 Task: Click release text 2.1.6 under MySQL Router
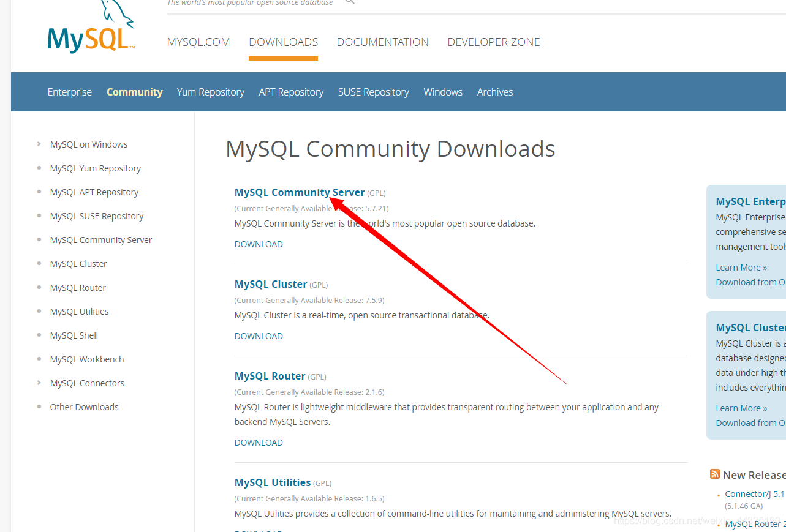pos(374,392)
